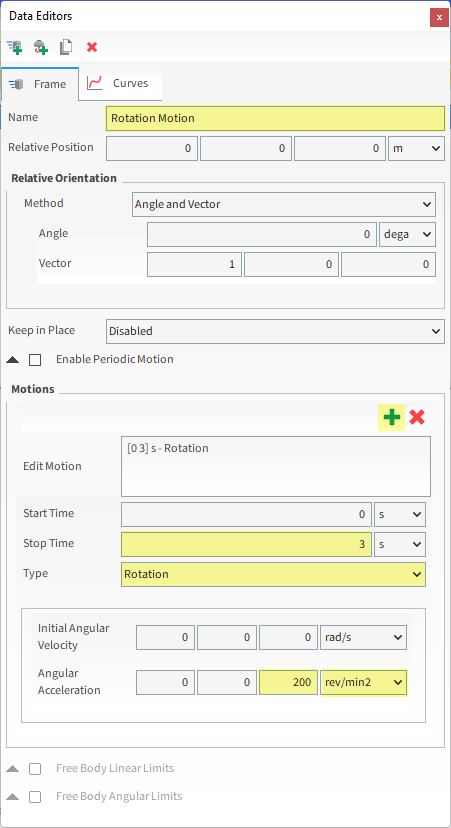Click the Name field 'Rotation Motion'
Viewport: 451px width, 828px height.
(275, 118)
